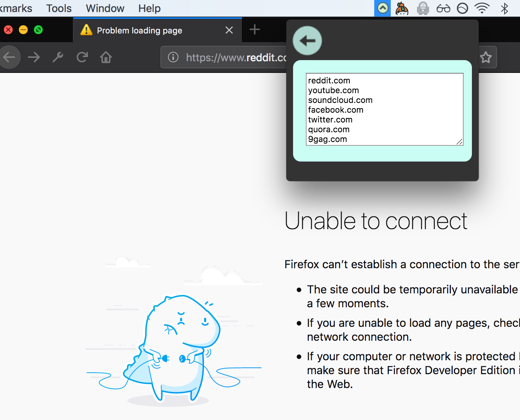Click the youtube.com line in the blocklist

click(334, 90)
